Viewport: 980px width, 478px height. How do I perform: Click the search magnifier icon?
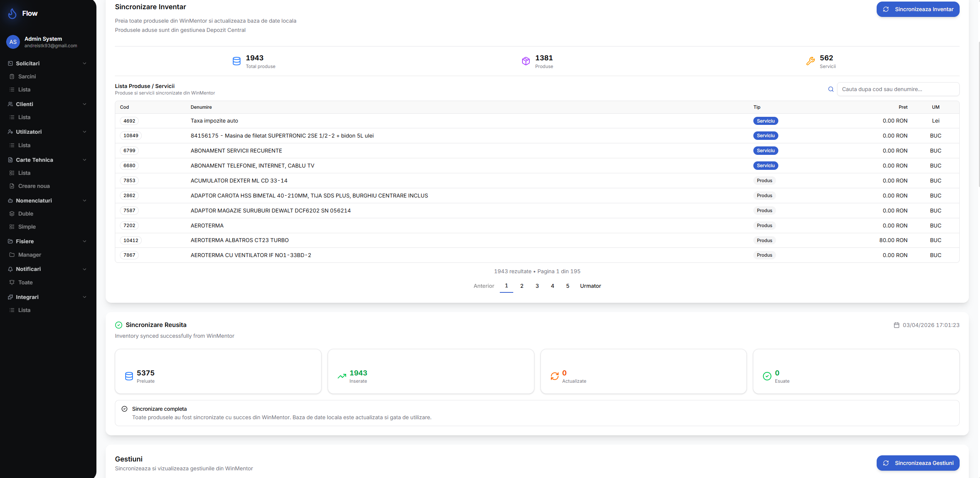[x=831, y=89]
